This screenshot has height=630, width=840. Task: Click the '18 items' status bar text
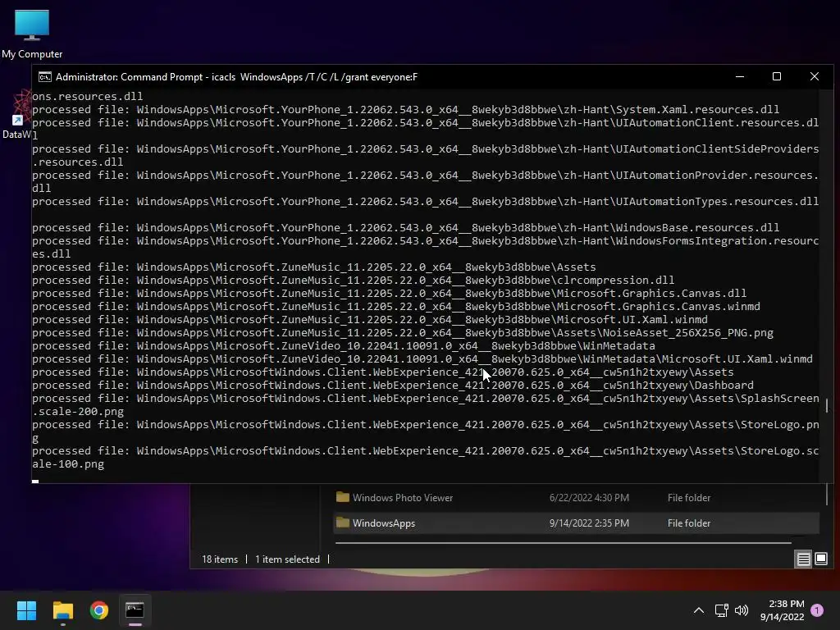pyautogui.click(x=220, y=559)
